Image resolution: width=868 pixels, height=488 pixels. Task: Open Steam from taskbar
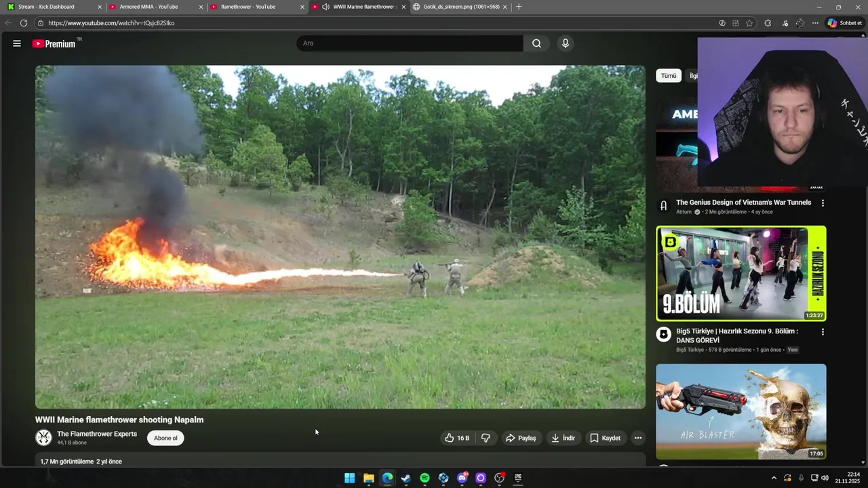click(406, 478)
